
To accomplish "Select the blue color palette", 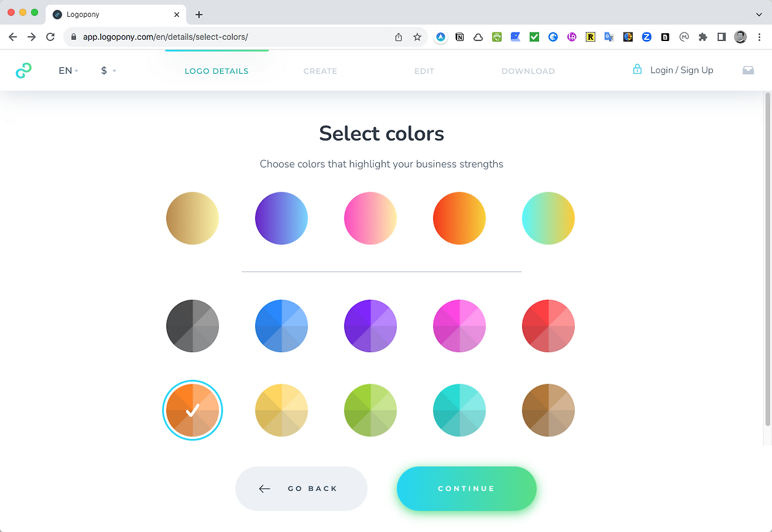I will (282, 326).
